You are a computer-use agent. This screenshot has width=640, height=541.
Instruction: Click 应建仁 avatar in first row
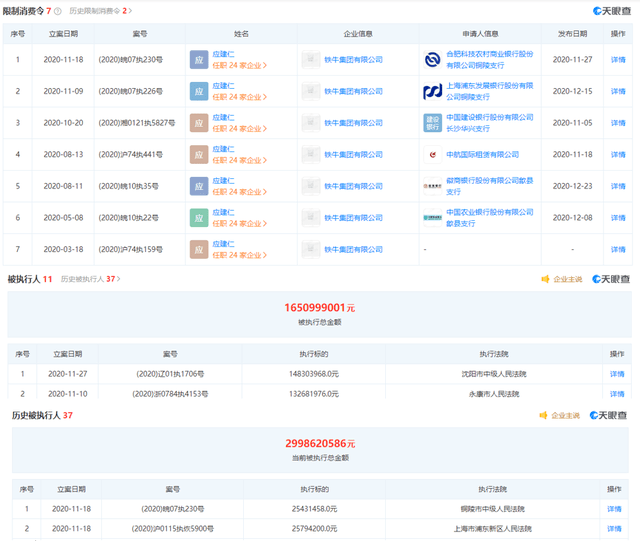coord(199,60)
